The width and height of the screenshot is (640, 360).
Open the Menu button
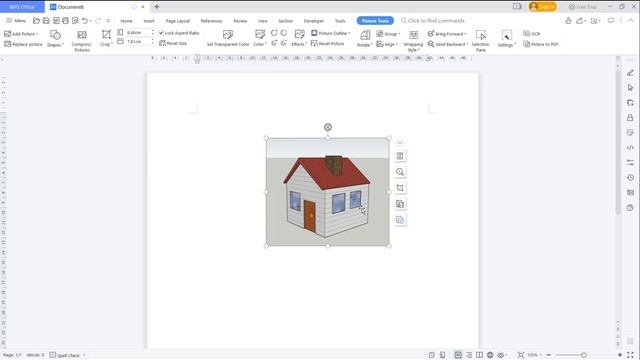(16, 20)
